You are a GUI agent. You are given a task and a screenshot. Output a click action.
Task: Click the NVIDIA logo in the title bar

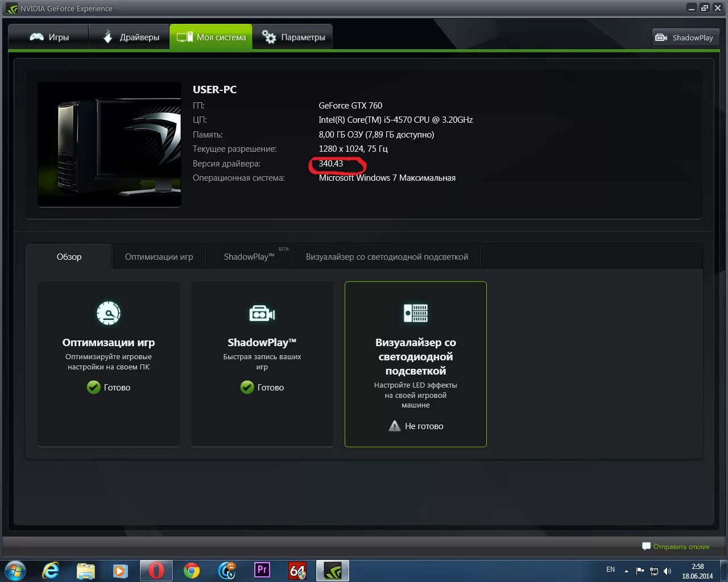tap(11, 9)
